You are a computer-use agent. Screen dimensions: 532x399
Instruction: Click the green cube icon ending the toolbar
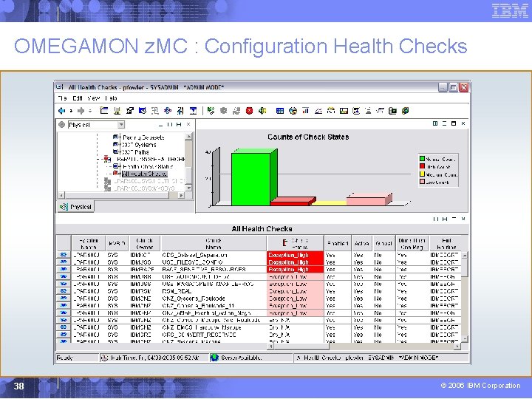click(x=405, y=111)
